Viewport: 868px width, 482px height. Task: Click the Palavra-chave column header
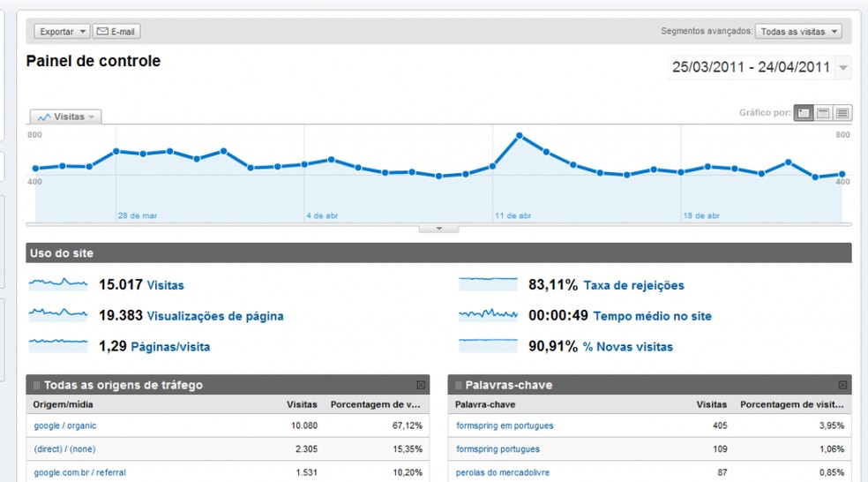(485, 404)
